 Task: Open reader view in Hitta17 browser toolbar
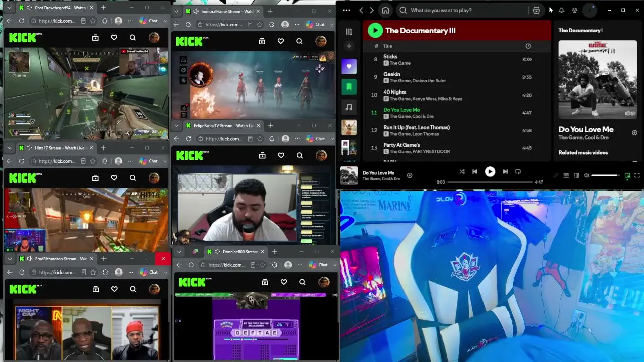83,161
